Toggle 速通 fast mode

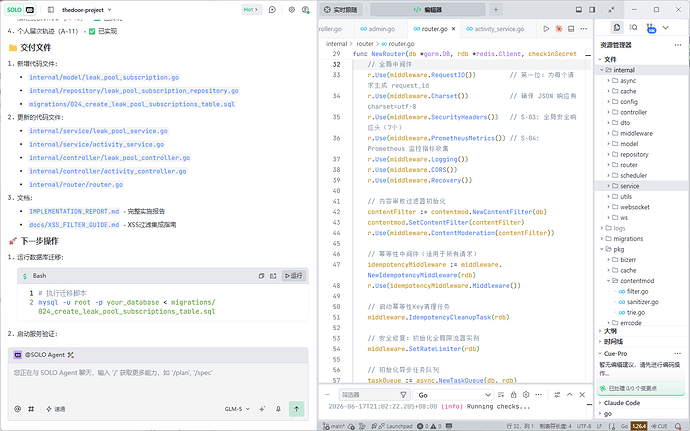(56, 409)
